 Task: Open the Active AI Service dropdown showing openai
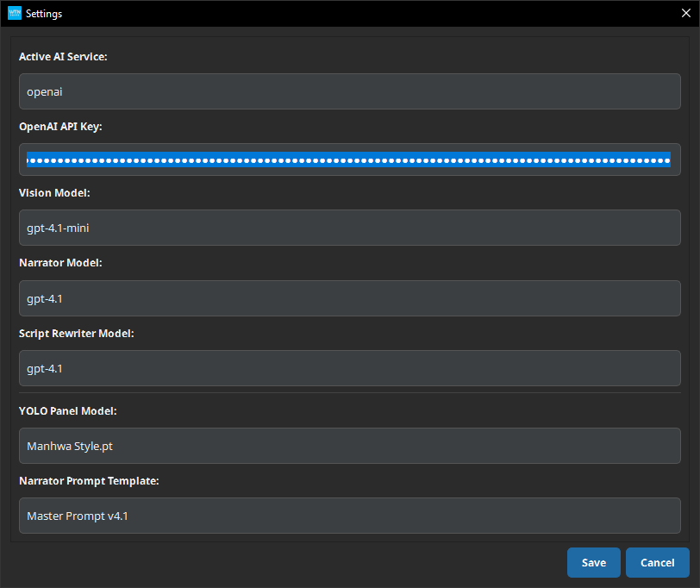[349, 91]
